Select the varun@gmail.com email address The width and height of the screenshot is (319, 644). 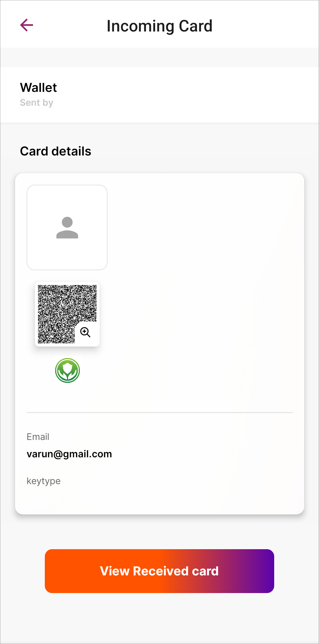pyautogui.click(x=69, y=454)
